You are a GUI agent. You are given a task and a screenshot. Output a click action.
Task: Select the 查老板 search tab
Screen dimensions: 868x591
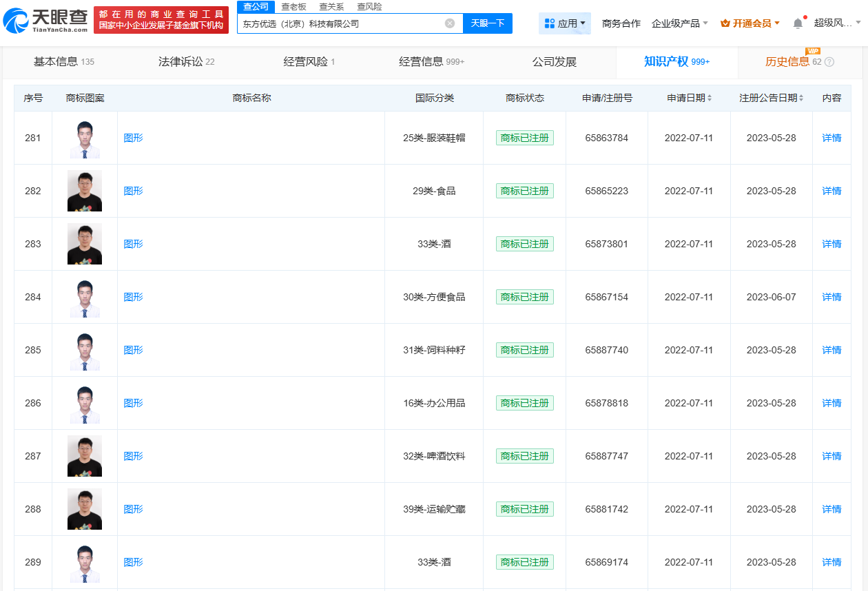tap(293, 7)
